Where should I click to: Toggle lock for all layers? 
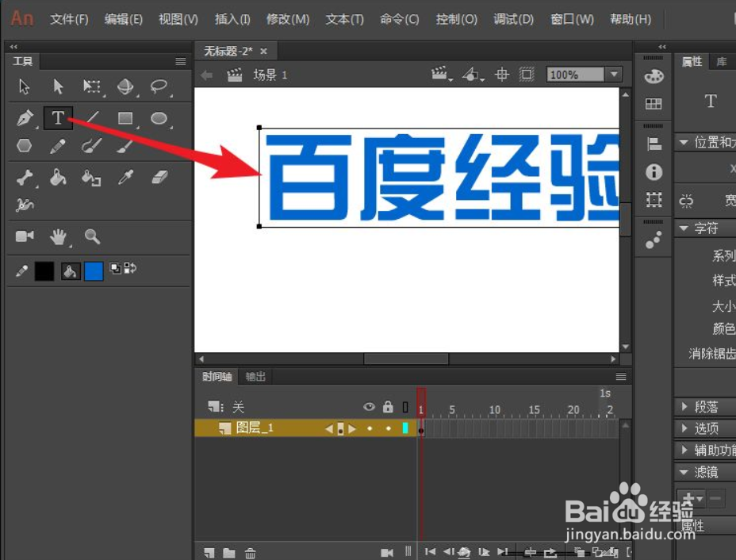pos(388,406)
